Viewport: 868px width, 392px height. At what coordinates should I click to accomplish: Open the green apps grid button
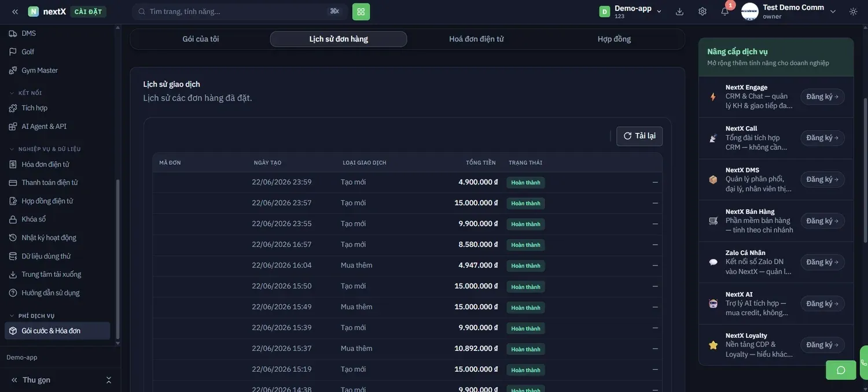pyautogui.click(x=361, y=12)
